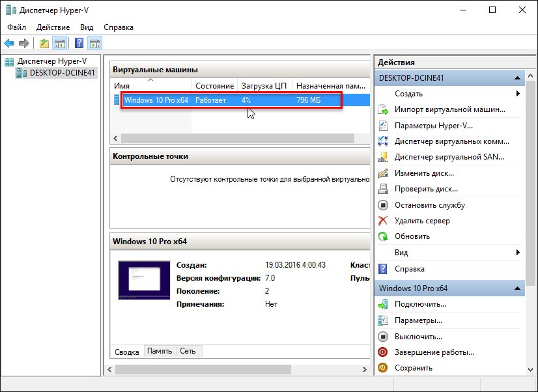The image size is (538, 392).
Task: Click the 19.03.2016 4:00:43 creation date value
Action: 295,265
